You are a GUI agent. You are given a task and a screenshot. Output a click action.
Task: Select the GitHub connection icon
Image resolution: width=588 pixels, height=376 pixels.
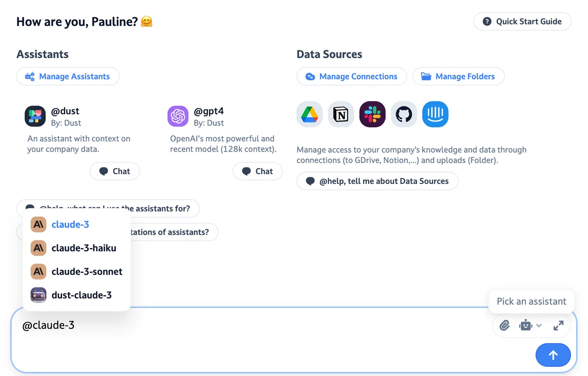tap(404, 114)
